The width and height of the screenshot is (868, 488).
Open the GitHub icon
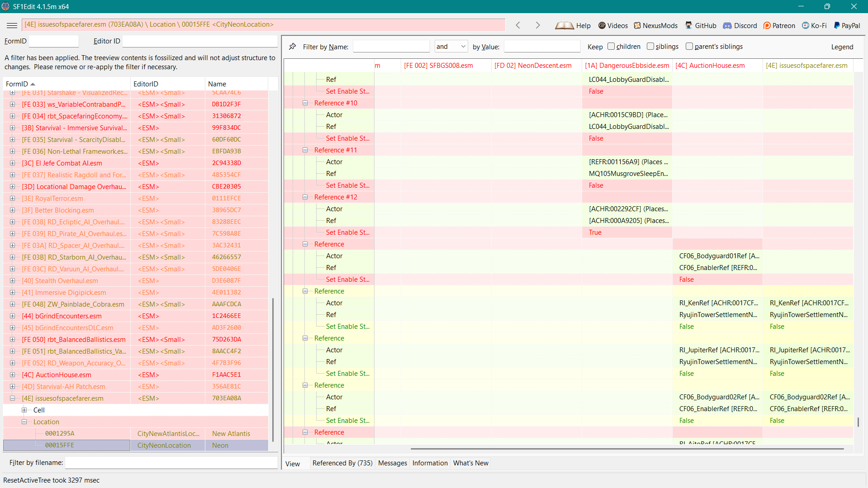(x=688, y=25)
